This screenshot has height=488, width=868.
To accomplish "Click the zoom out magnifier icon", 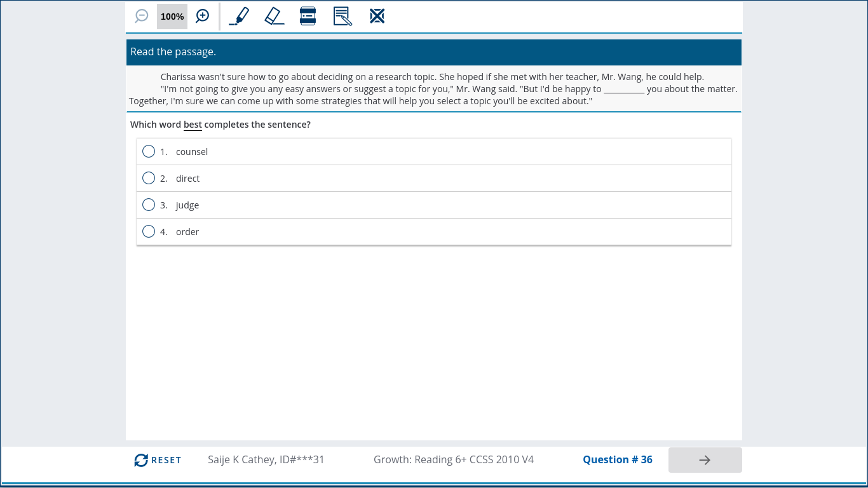I will pos(142,17).
